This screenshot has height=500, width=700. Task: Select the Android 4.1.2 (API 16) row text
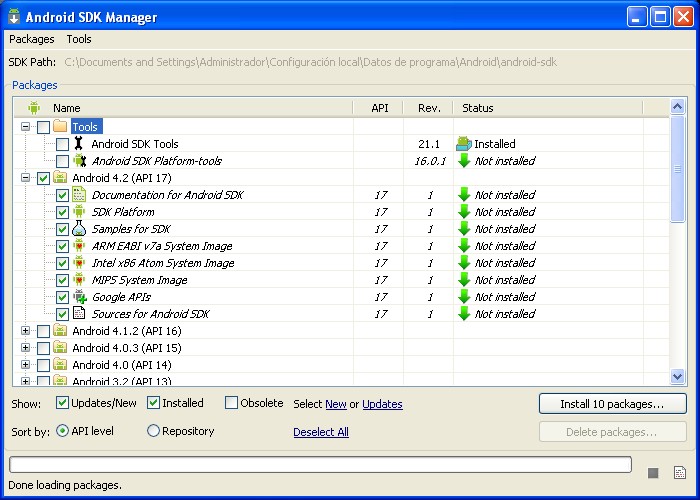point(127,331)
